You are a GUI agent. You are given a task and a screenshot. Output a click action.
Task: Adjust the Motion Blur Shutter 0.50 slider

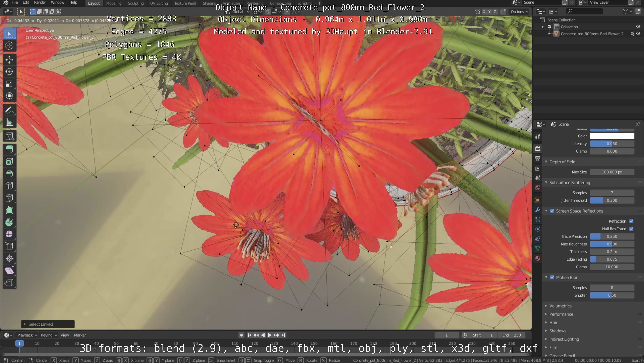[612, 295]
